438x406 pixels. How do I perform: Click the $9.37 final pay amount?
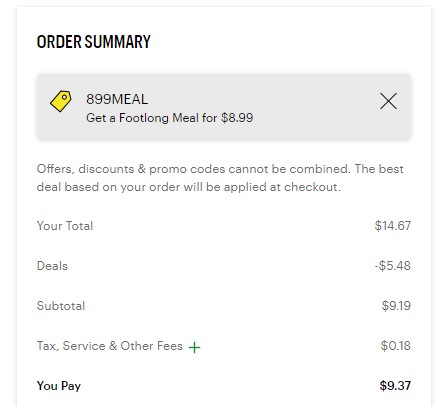pyautogui.click(x=395, y=386)
